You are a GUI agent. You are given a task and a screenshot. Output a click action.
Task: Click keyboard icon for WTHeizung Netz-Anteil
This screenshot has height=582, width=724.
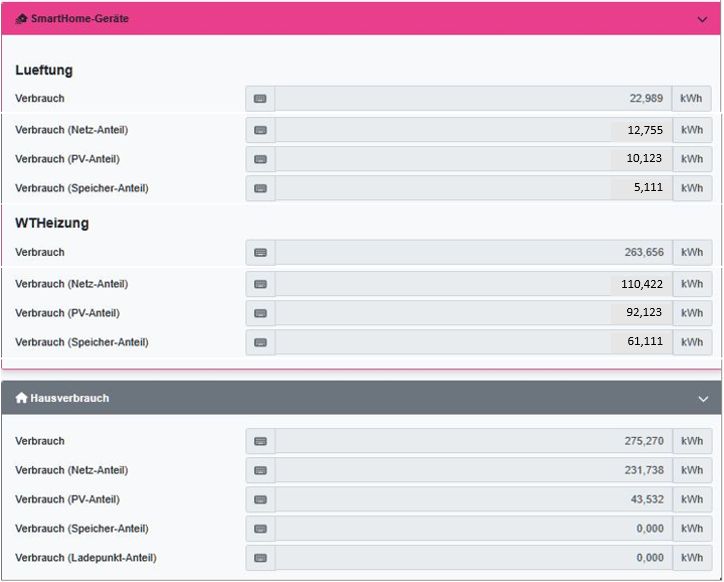point(260,284)
